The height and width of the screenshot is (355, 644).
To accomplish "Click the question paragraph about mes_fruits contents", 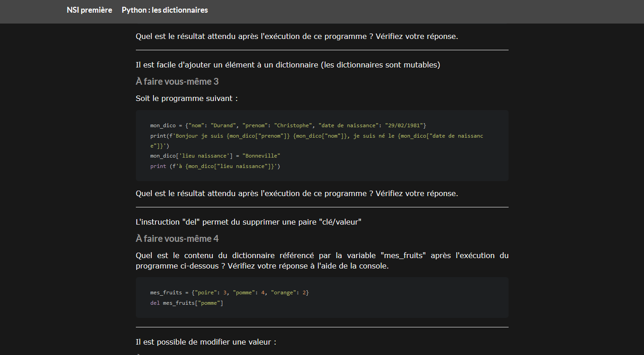I will tap(322, 261).
